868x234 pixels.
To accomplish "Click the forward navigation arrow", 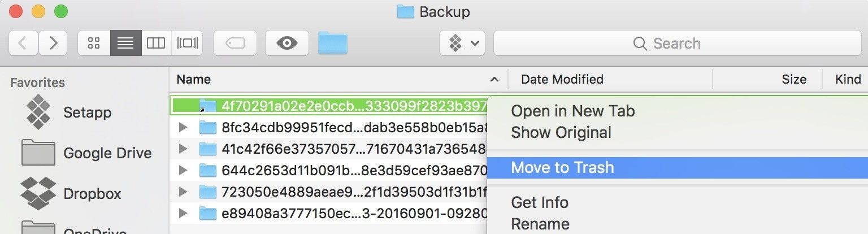I will pyautogui.click(x=53, y=44).
